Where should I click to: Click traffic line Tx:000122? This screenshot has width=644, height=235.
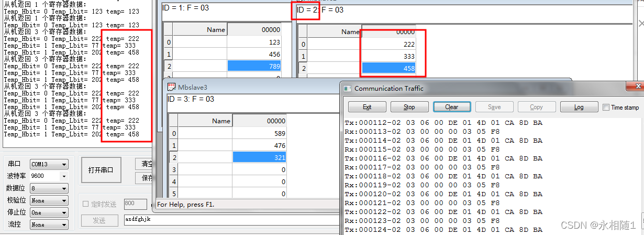tap(443, 212)
